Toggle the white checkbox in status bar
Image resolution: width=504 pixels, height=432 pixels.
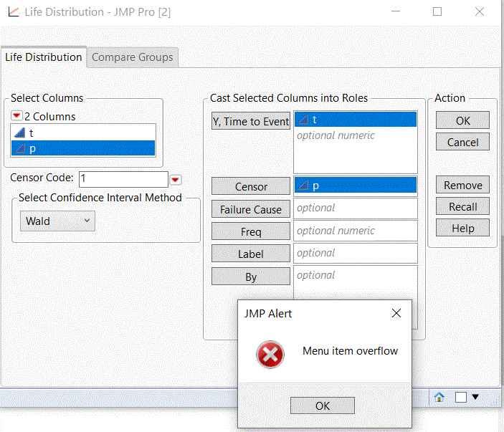pos(461,397)
